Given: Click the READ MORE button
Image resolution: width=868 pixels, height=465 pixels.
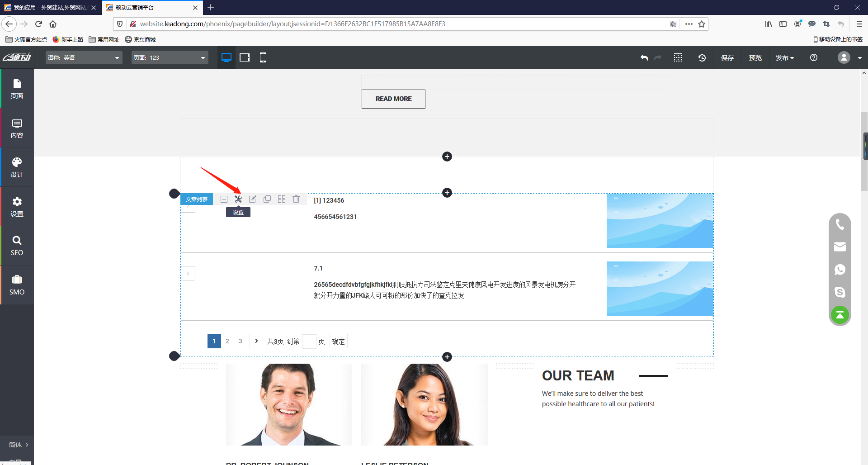Looking at the screenshot, I should (393, 99).
